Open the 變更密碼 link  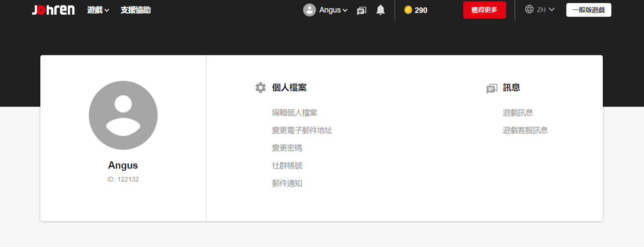click(287, 148)
